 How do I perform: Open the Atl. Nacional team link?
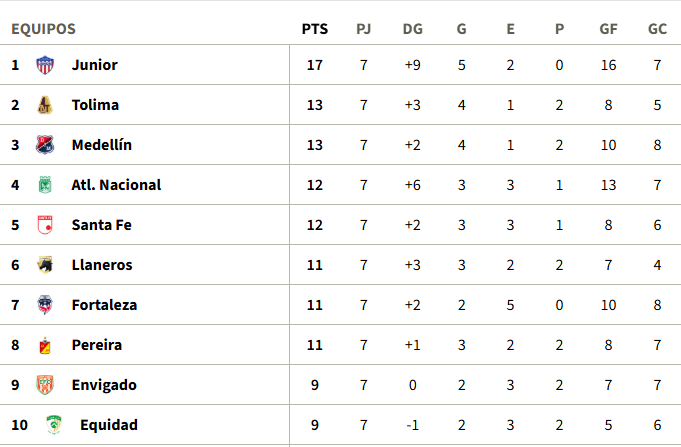point(116,185)
